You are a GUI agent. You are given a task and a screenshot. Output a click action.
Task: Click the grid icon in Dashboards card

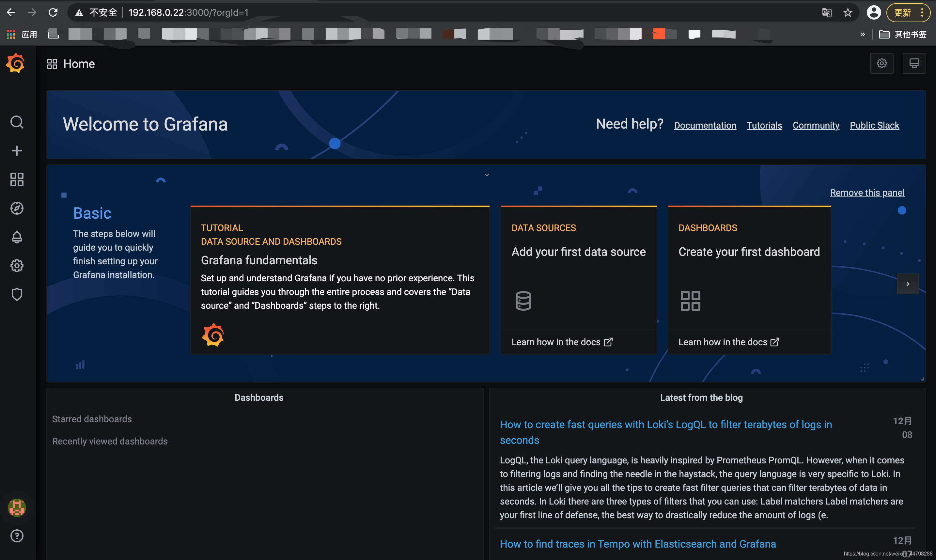point(690,301)
